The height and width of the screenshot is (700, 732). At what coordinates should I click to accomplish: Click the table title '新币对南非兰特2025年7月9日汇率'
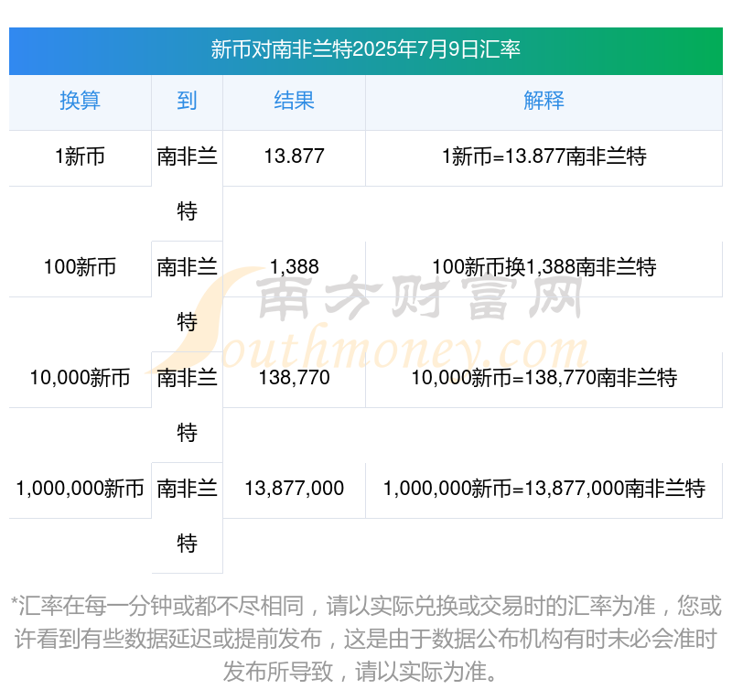click(365, 49)
